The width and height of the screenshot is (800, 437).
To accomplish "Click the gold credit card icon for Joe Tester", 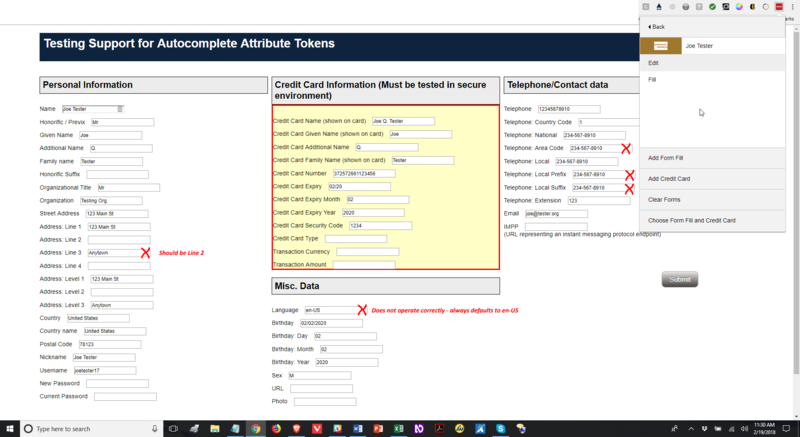I will 660,46.
